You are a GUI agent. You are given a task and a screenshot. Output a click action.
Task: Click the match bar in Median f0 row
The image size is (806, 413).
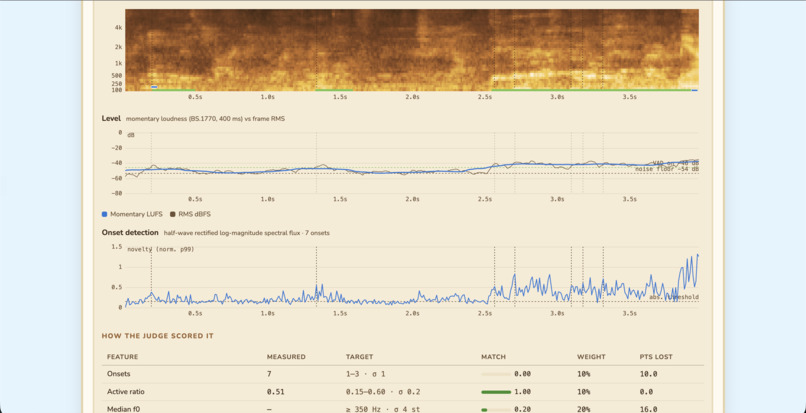click(496, 409)
